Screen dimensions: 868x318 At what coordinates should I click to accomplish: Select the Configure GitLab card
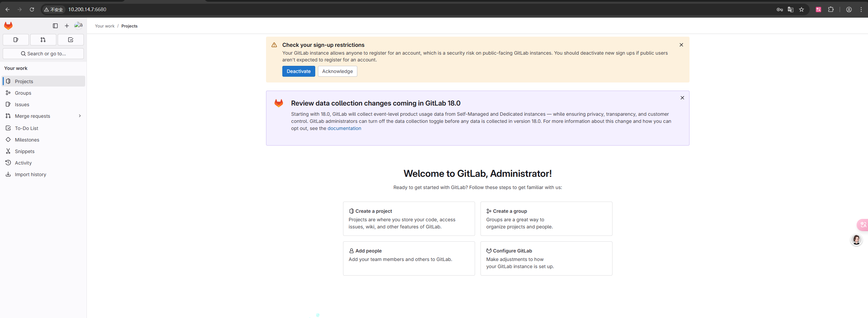[x=546, y=259]
